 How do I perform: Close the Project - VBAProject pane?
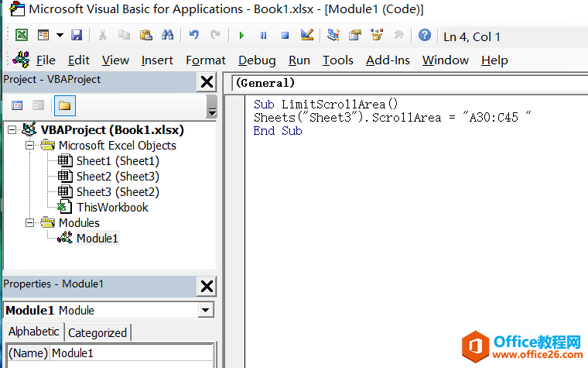click(207, 82)
